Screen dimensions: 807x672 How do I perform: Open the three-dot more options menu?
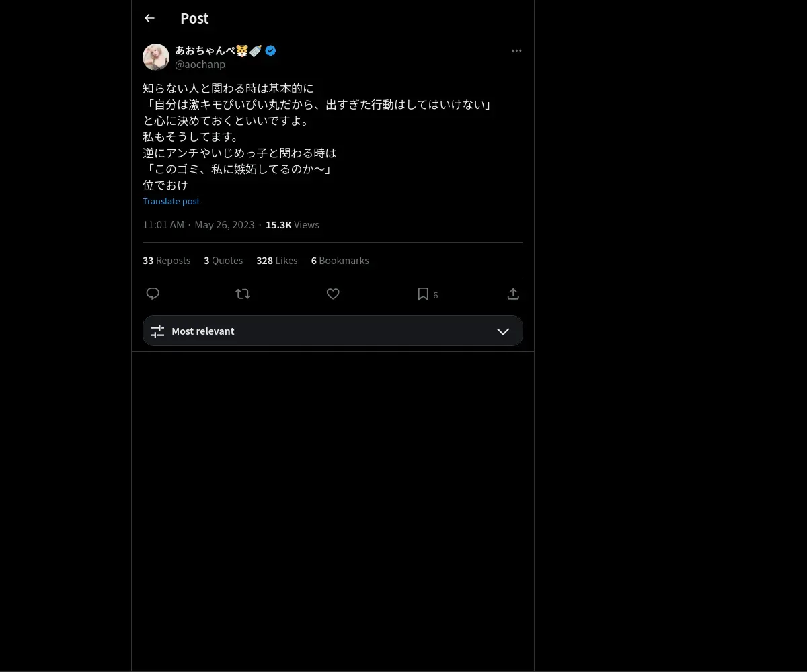[x=516, y=50]
